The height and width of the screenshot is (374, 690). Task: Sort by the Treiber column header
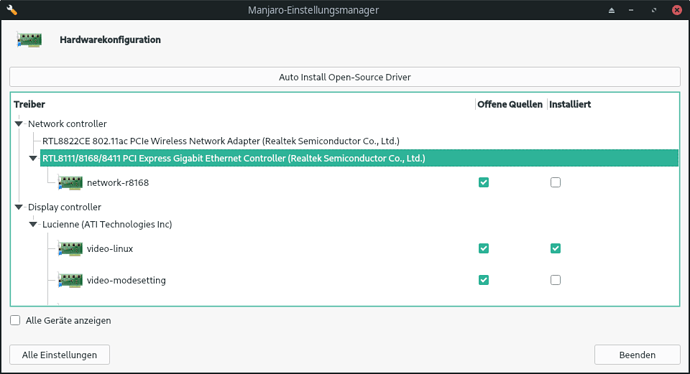(x=29, y=104)
